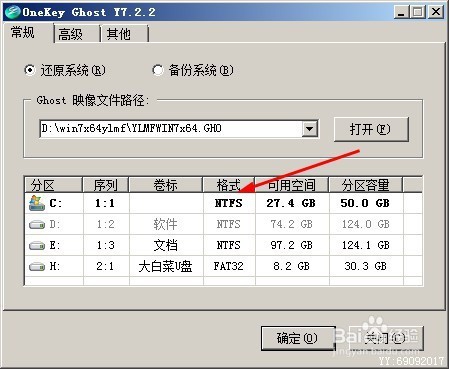This screenshot has width=449, height=369.
Task: Click the 打开(F) button
Action: point(371,129)
